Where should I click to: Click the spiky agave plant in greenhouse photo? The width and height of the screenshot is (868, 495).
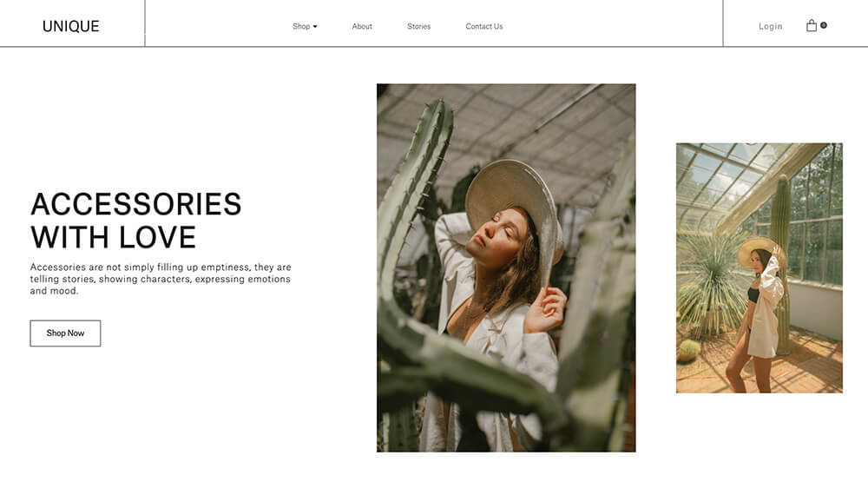(x=712, y=282)
